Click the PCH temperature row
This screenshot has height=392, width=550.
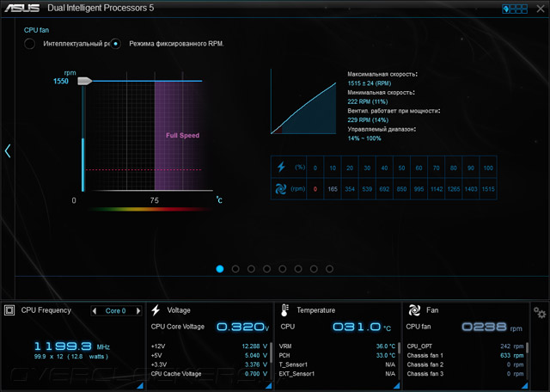(x=337, y=356)
